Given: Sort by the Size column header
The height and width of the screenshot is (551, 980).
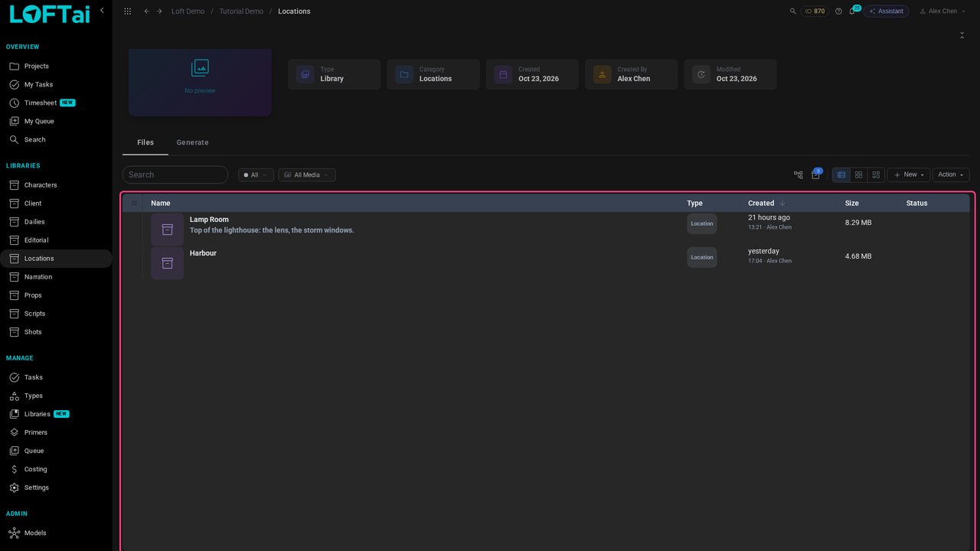Looking at the screenshot, I should [852, 204].
